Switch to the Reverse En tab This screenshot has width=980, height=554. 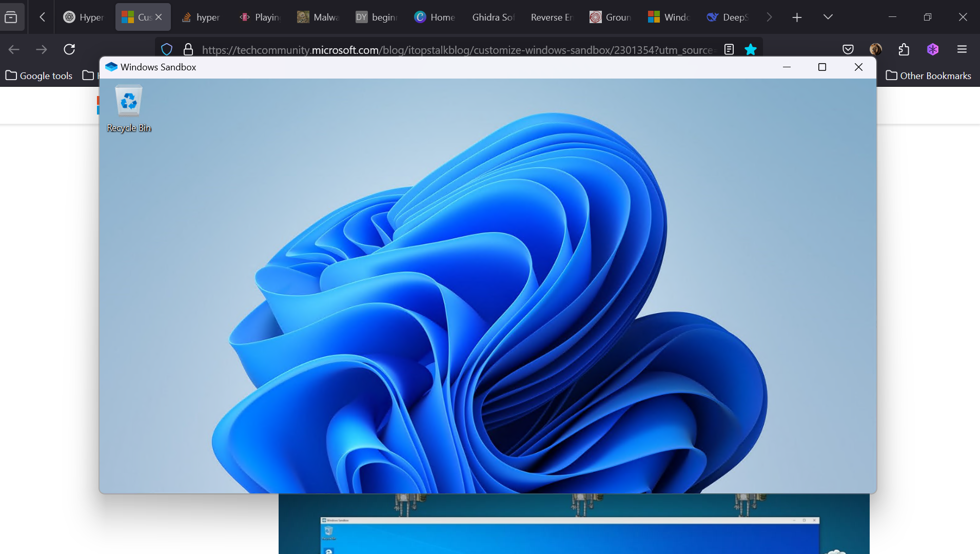[552, 17]
